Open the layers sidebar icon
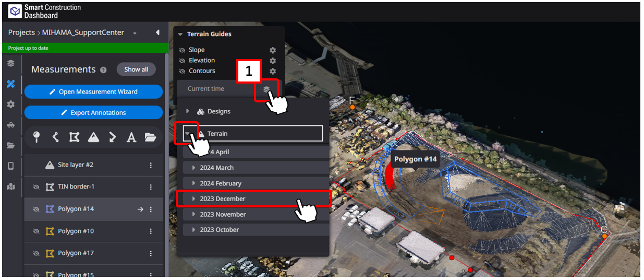 (10, 64)
